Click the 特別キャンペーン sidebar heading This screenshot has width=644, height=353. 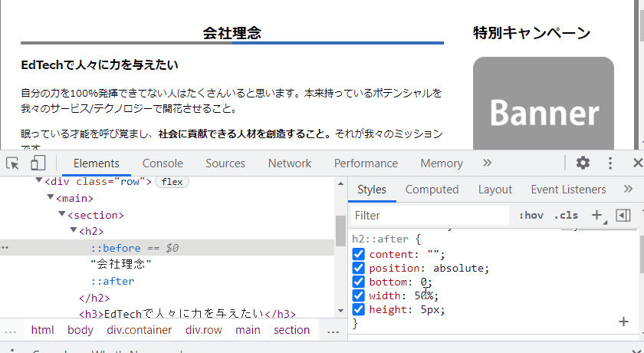[532, 33]
